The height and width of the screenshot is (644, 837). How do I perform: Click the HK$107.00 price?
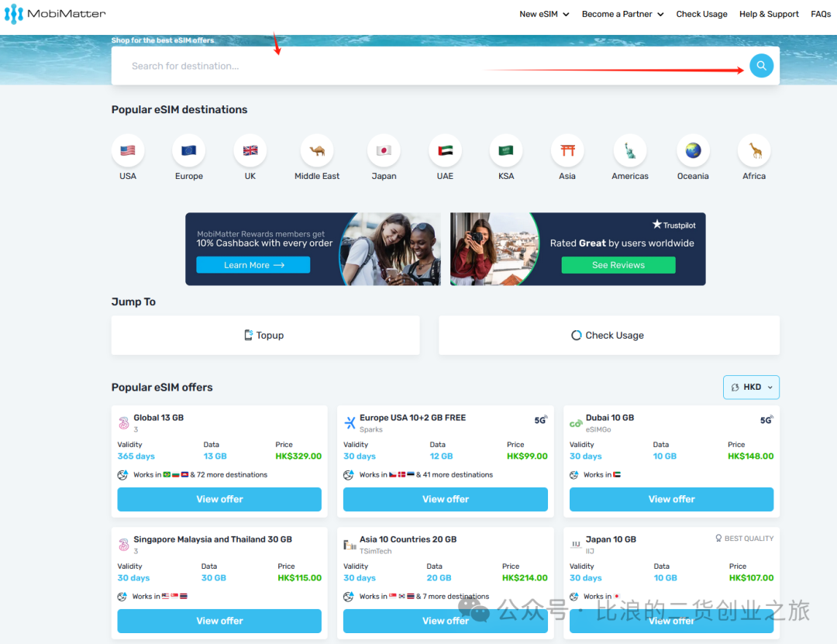point(751,578)
